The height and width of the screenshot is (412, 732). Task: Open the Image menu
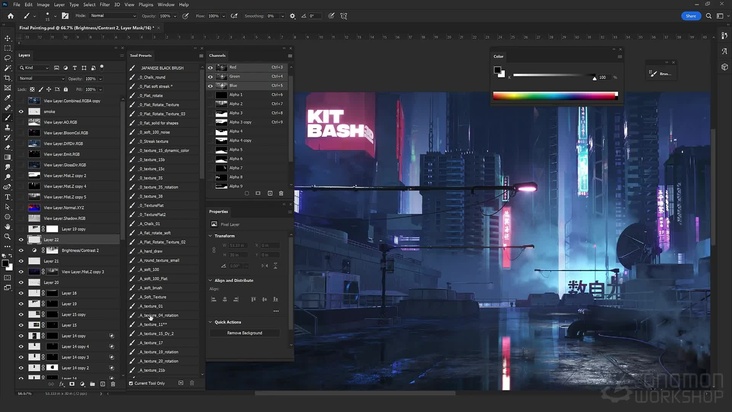click(43, 5)
